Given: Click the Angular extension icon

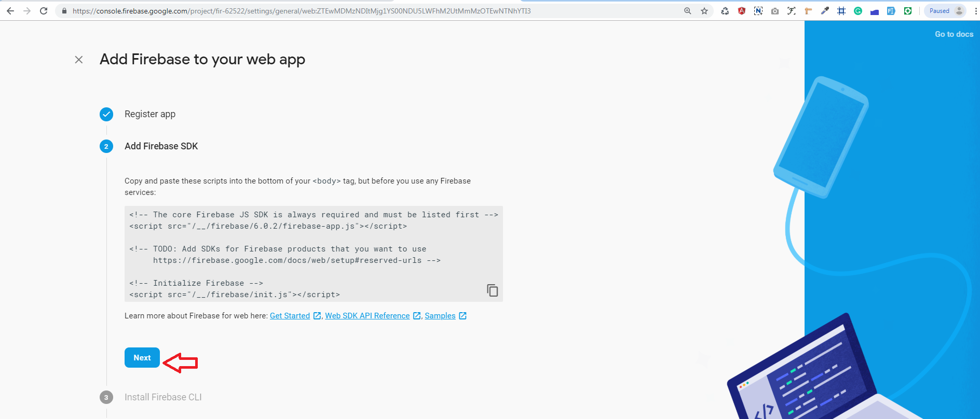Looking at the screenshot, I should (742, 11).
